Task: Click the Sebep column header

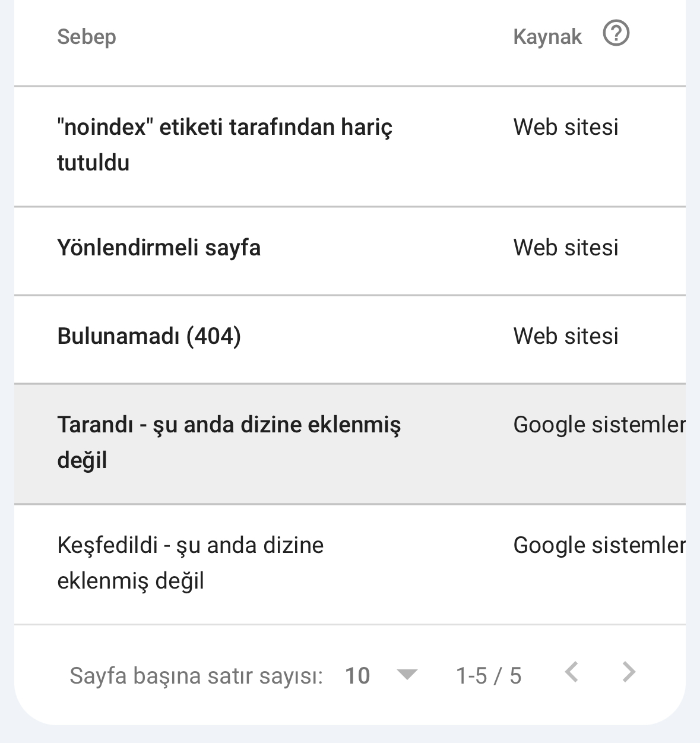Action: coord(87,37)
